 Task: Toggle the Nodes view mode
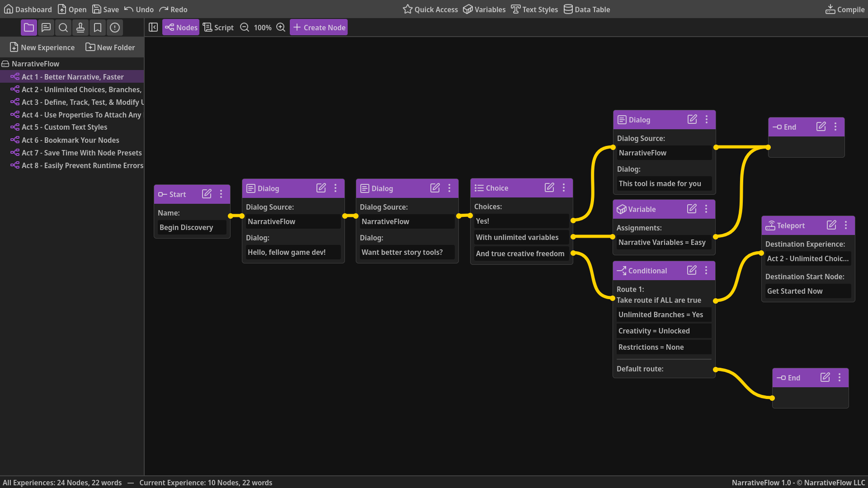(x=180, y=27)
